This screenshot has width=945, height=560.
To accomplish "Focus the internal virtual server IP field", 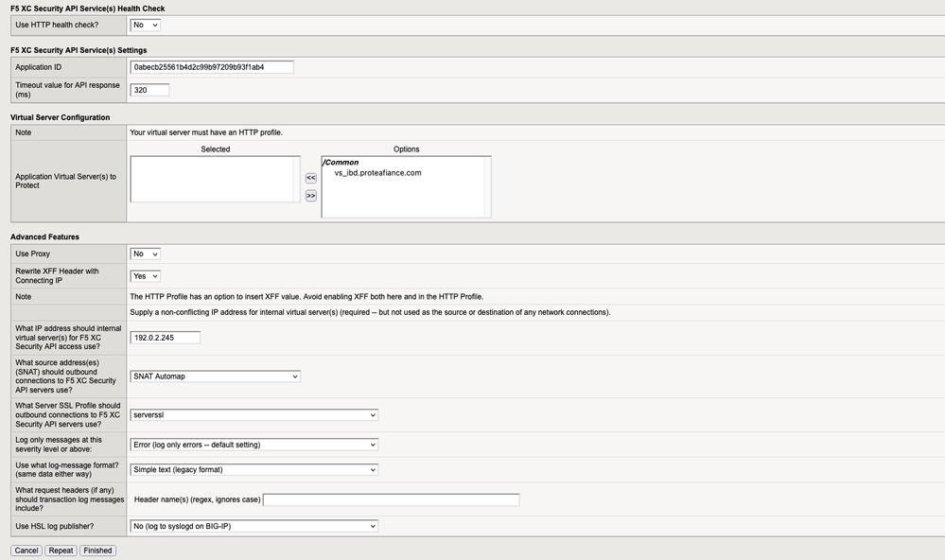I will click(165, 337).
